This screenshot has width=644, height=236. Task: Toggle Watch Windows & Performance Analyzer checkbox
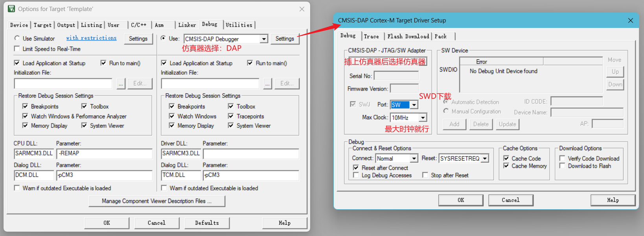(x=25, y=116)
